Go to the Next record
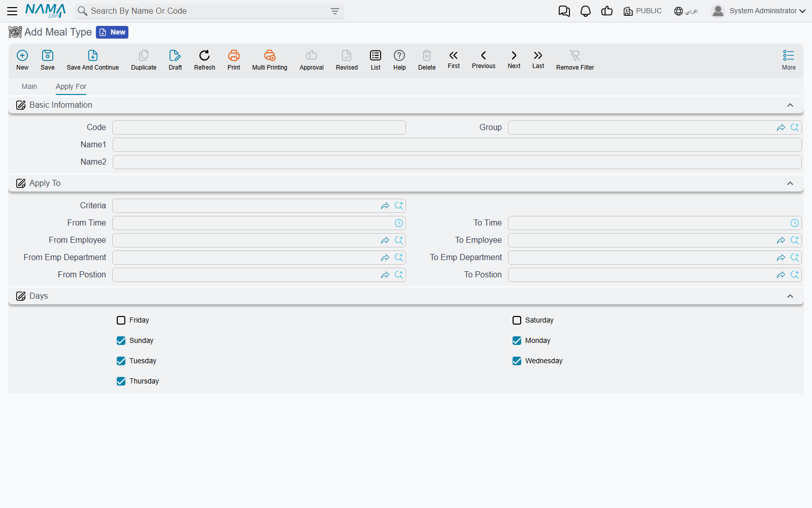The width and height of the screenshot is (812, 508). (x=514, y=59)
